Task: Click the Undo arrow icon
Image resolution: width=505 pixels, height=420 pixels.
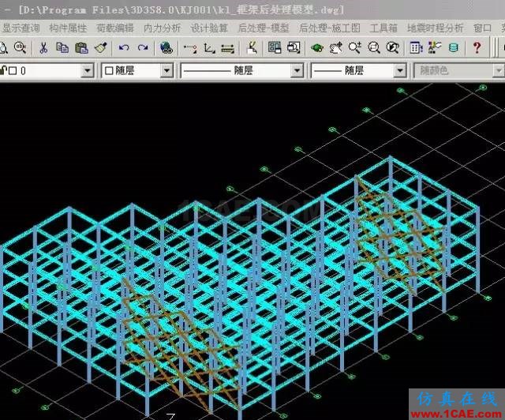Action: (x=124, y=47)
